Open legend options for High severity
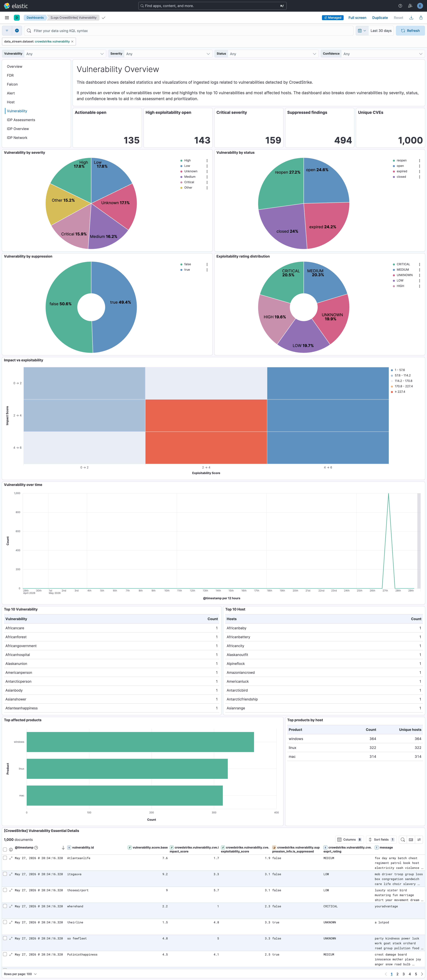This screenshot has height=980, width=427. 207,161
